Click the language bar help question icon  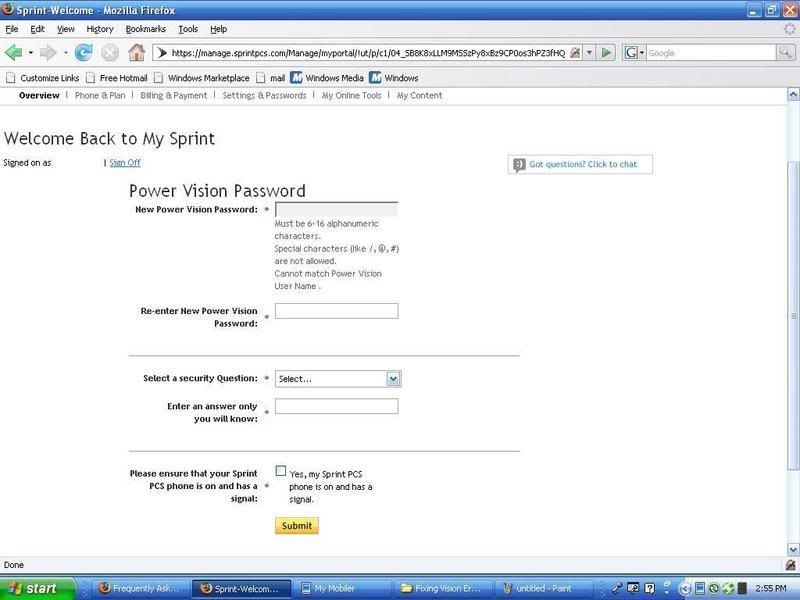click(x=649, y=588)
